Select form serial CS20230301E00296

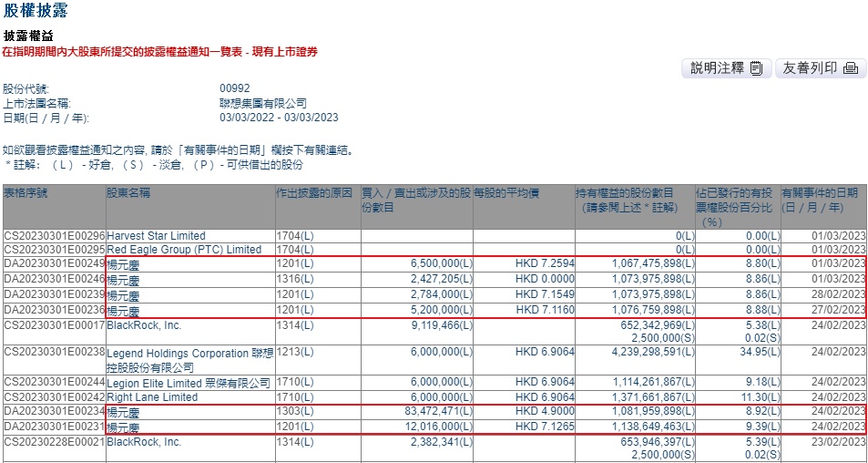(x=55, y=236)
